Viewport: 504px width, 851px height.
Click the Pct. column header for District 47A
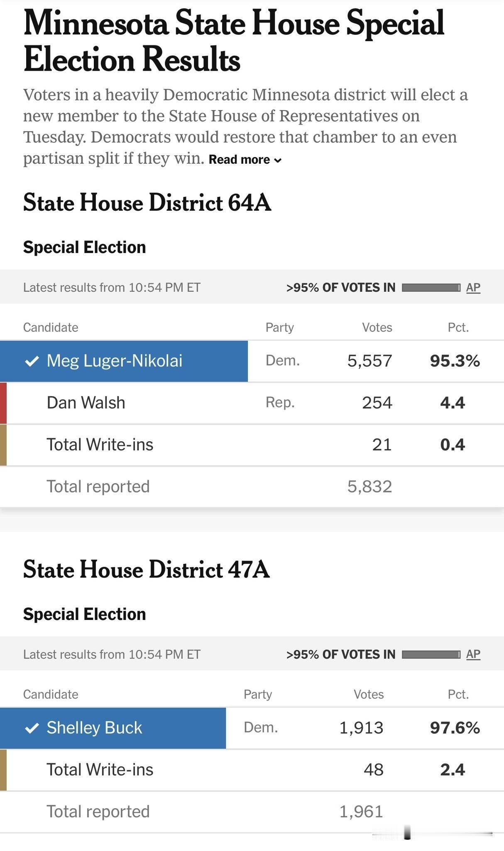(458, 694)
